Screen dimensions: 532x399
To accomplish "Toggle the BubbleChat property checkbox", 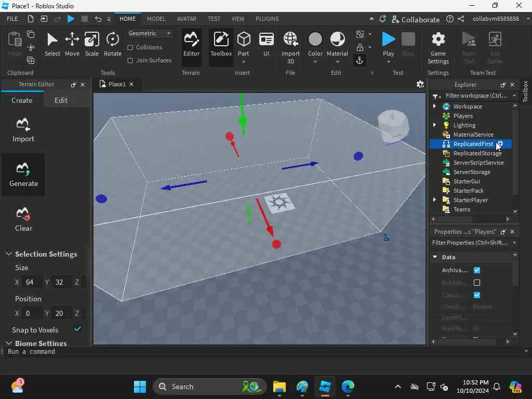I will click(477, 282).
